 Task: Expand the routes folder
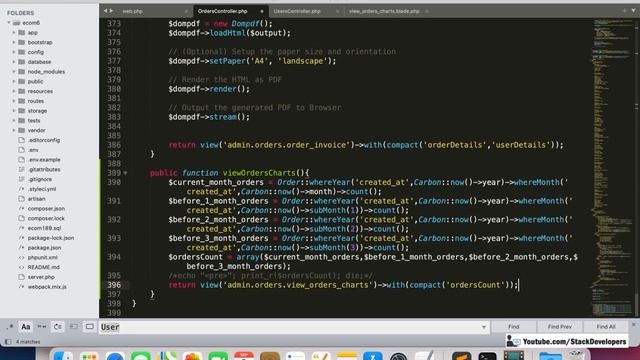pyautogui.click(x=14, y=101)
